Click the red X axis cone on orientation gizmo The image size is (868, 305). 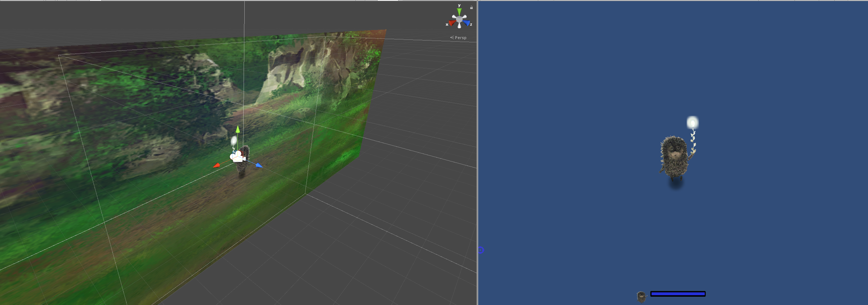[x=451, y=23]
